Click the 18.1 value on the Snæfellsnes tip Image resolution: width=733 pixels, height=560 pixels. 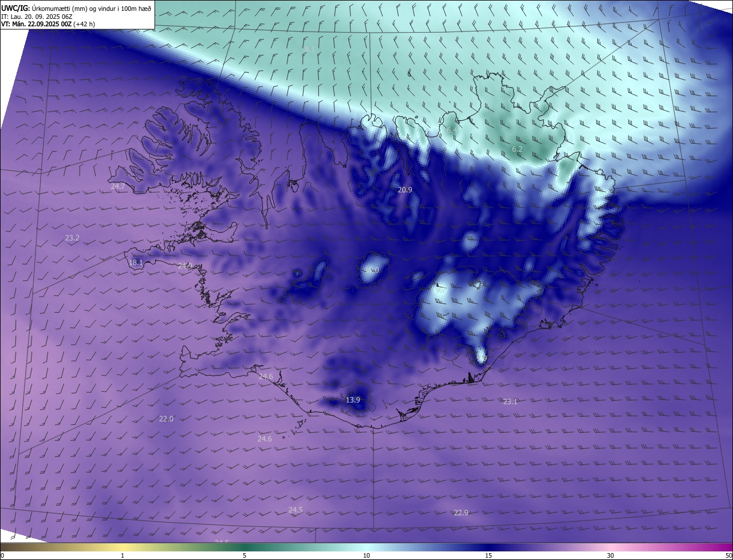136,263
